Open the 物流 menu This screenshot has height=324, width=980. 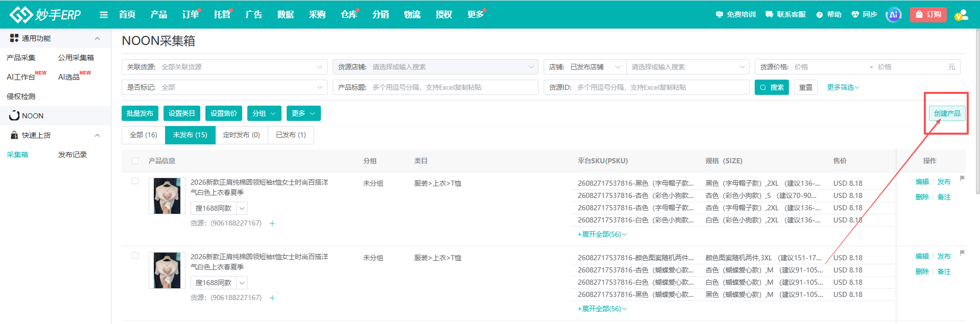pos(412,14)
